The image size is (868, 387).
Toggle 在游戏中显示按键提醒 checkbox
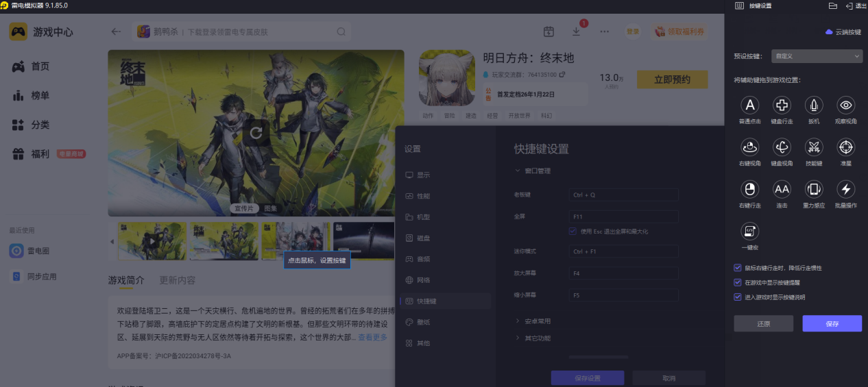(738, 282)
